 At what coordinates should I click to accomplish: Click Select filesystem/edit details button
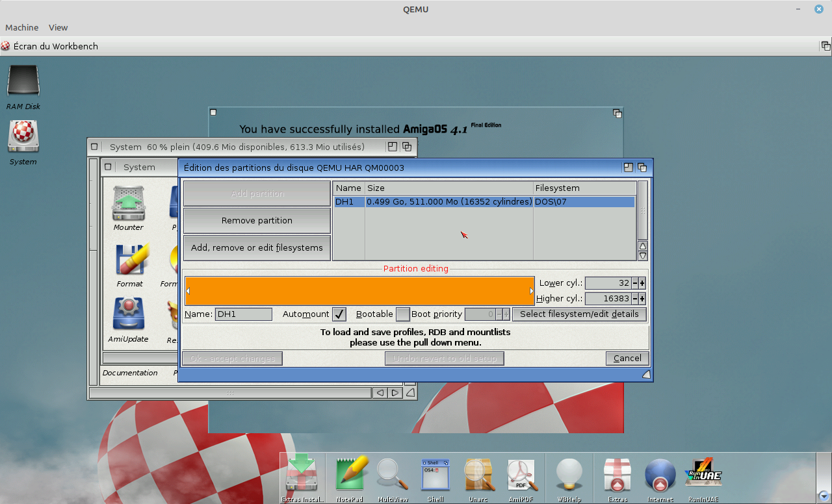(580, 314)
